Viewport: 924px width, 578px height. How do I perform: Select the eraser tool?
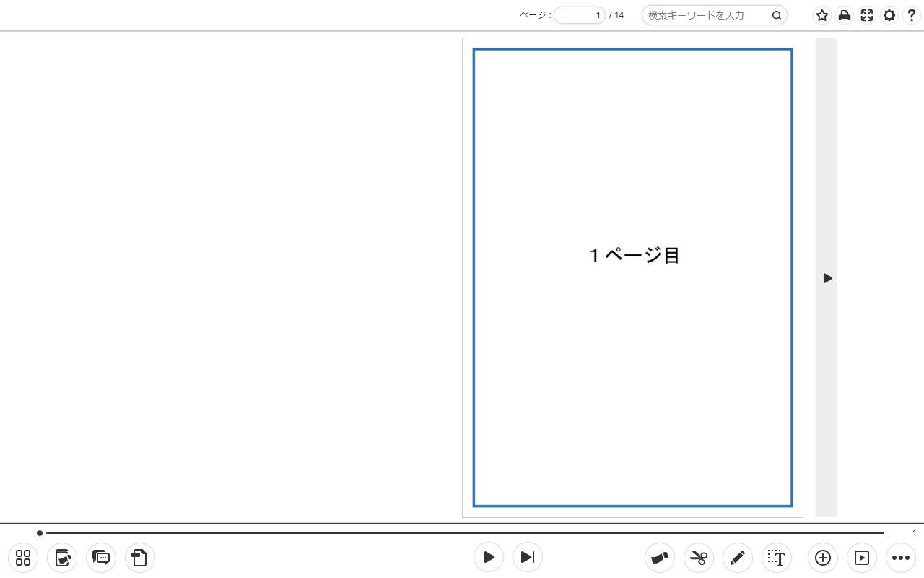click(x=660, y=558)
